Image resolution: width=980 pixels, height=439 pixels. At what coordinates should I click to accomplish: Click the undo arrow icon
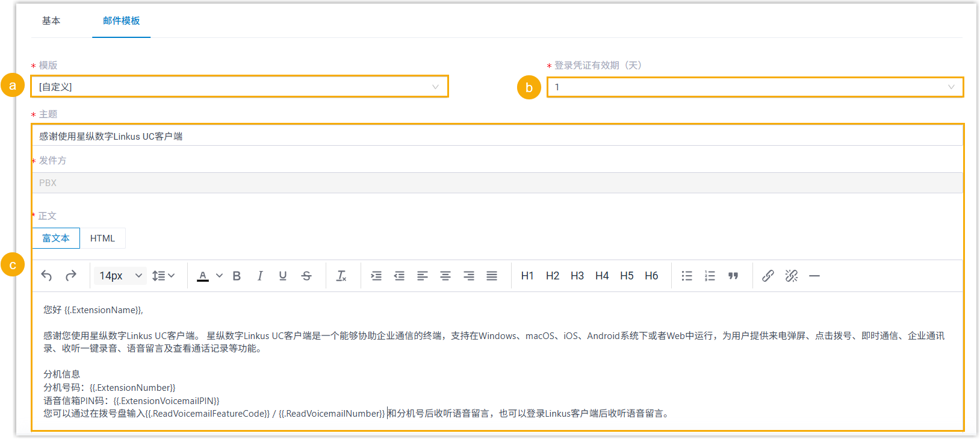(x=46, y=276)
